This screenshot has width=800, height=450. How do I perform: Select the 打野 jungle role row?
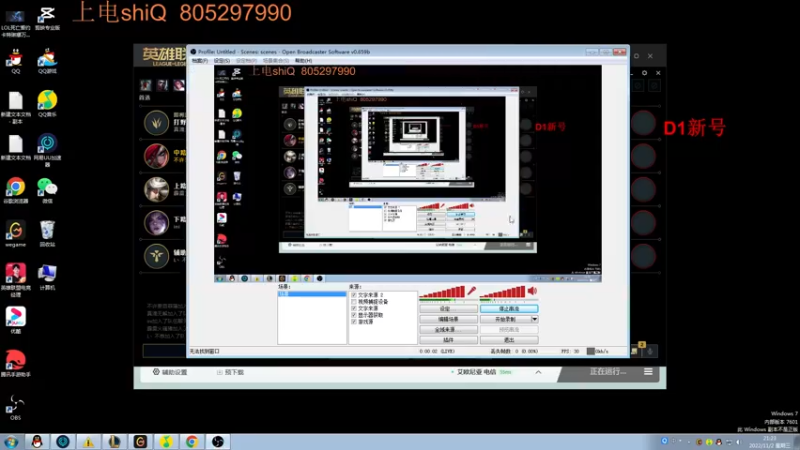click(x=164, y=123)
